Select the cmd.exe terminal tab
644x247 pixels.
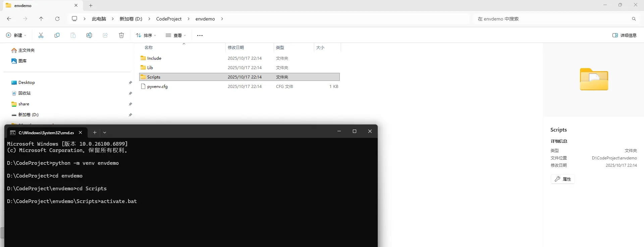pos(46,133)
